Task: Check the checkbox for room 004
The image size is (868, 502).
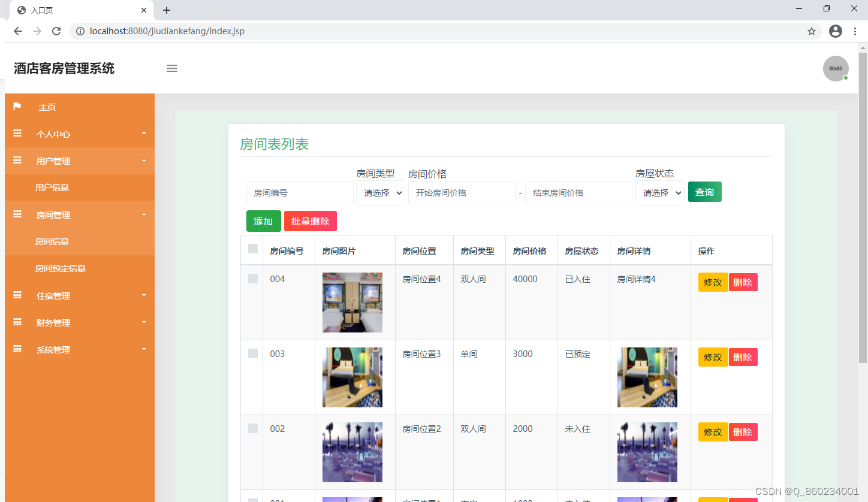Action: point(253,279)
